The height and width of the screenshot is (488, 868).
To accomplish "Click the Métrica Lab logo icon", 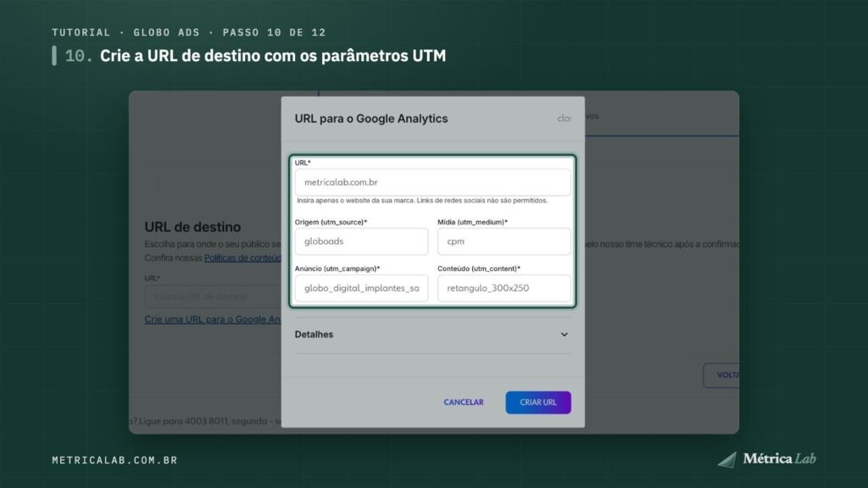I will (x=727, y=459).
